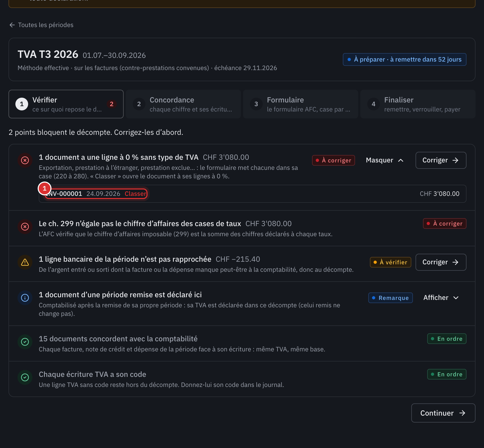This screenshot has width=484, height=448.
Task: Click Classer link for INV-000001
Action: [135, 194]
